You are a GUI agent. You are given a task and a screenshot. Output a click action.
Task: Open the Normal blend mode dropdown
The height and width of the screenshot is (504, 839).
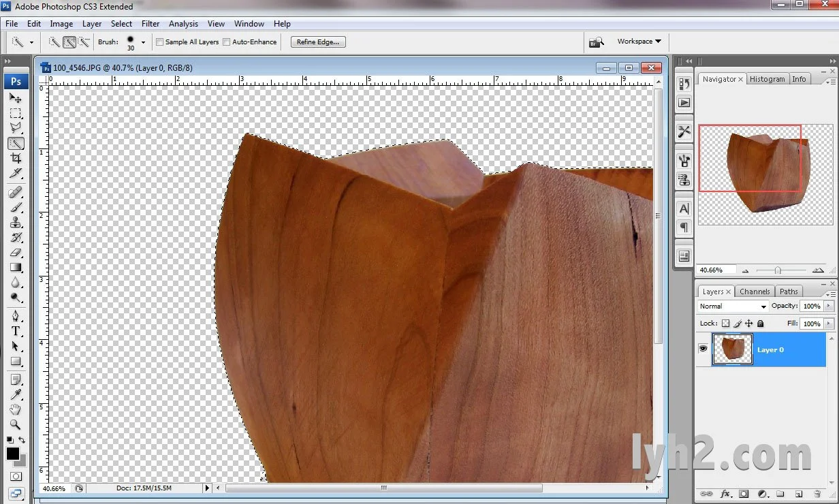click(x=733, y=306)
